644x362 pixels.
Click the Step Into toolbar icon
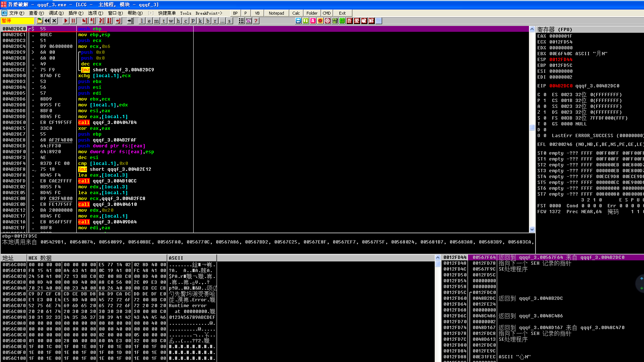(85, 21)
